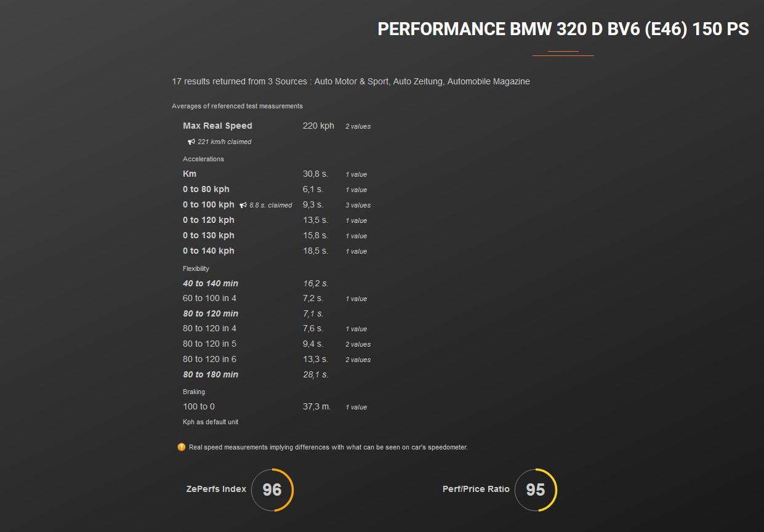
Task: Select the 16,2 s. flexibility time
Action: coord(315,283)
